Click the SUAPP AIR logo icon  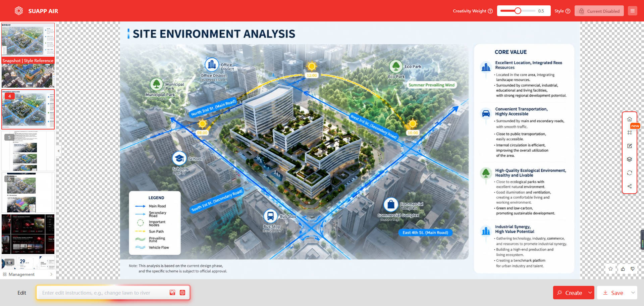coord(19,11)
